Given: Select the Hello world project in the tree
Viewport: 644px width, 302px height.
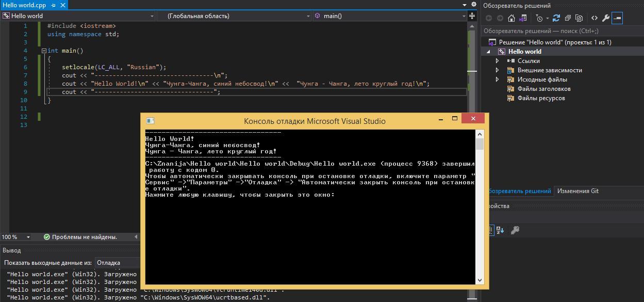Looking at the screenshot, I should click(524, 52).
